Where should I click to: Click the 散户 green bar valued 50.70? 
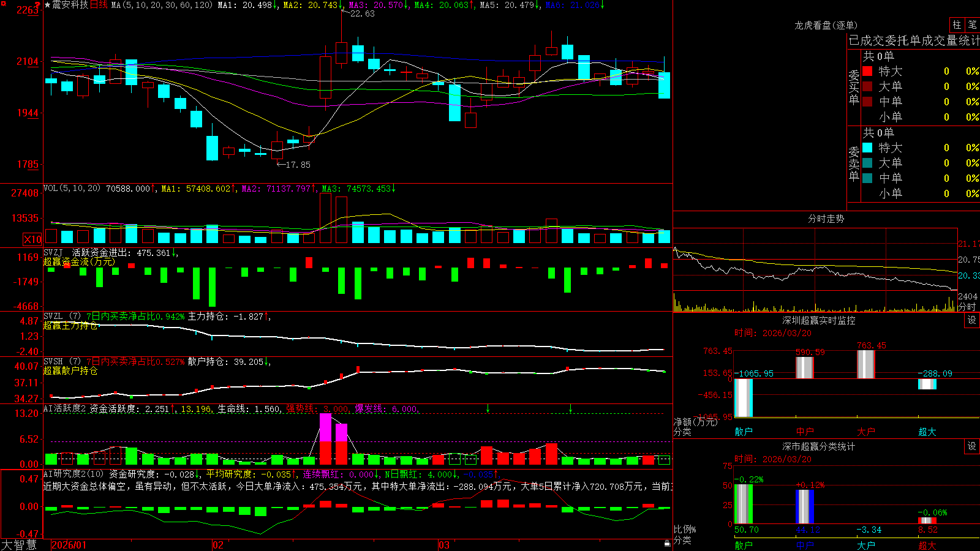point(744,504)
